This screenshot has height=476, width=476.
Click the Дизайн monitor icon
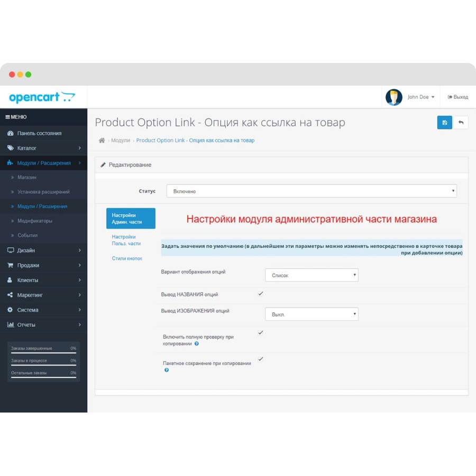point(11,250)
